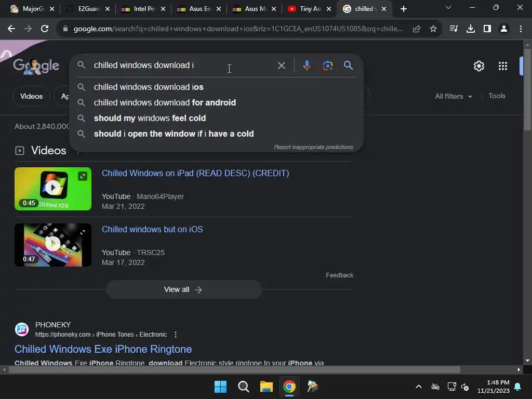Image resolution: width=532 pixels, height=399 pixels.
Task: Click Report inappropriate predictions link
Action: pyautogui.click(x=313, y=147)
